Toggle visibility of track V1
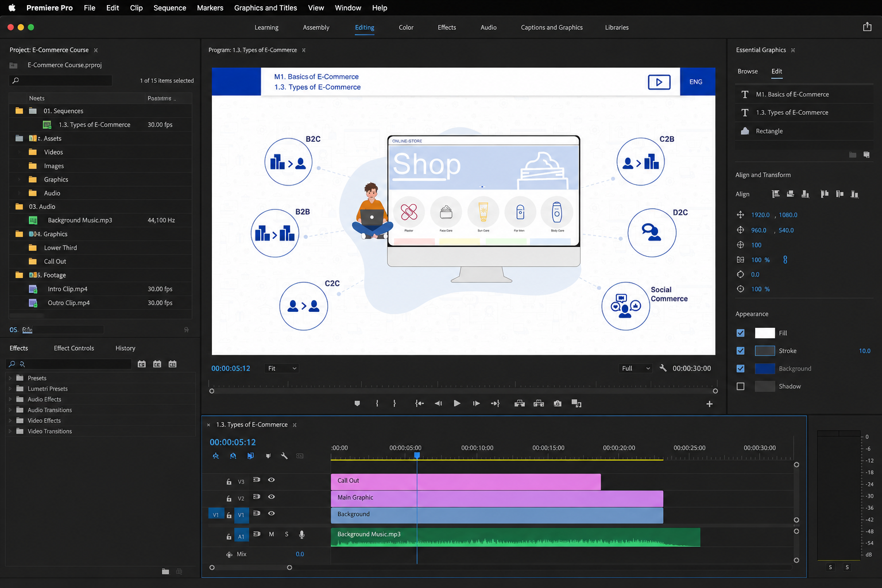882x588 pixels. point(272,513)
